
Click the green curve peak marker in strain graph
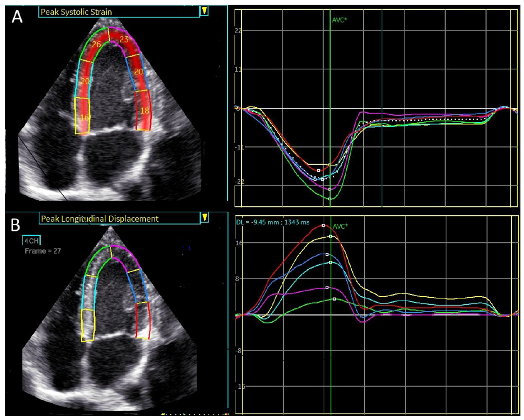point(330,199)
